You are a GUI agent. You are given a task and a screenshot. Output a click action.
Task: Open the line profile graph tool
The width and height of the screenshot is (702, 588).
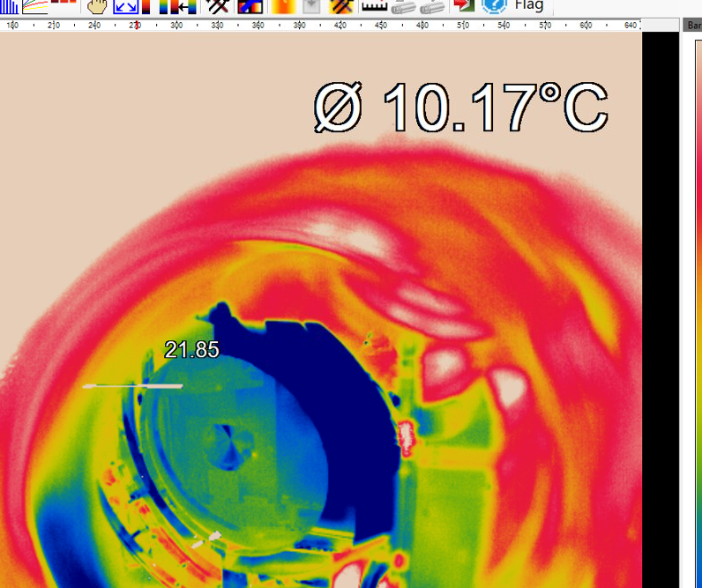(35, 5)
